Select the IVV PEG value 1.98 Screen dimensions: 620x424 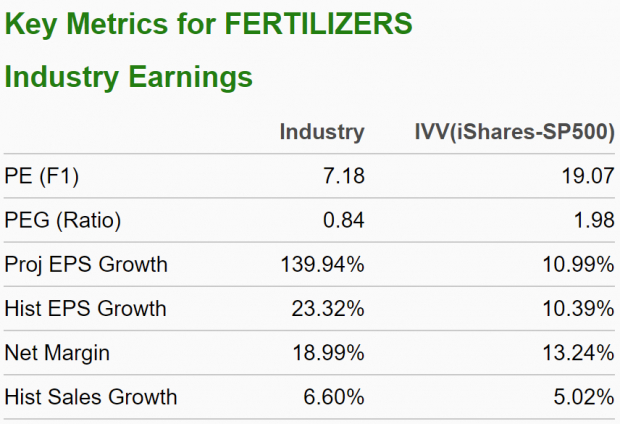point(592,221)
